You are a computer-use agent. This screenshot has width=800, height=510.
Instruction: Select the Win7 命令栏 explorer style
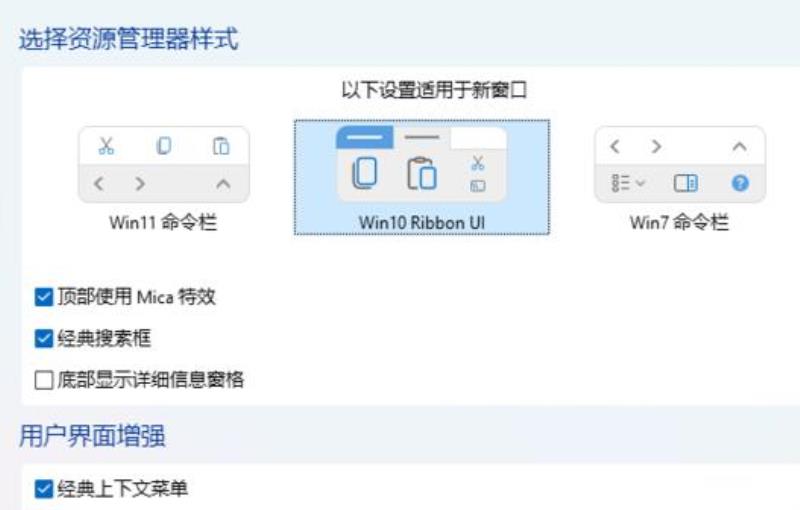point(680,178)
